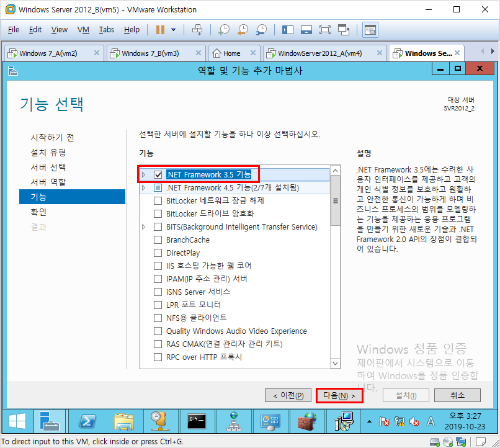
Task: Go to the 서버 선택 wizard step
Action: tap(48, 168)
